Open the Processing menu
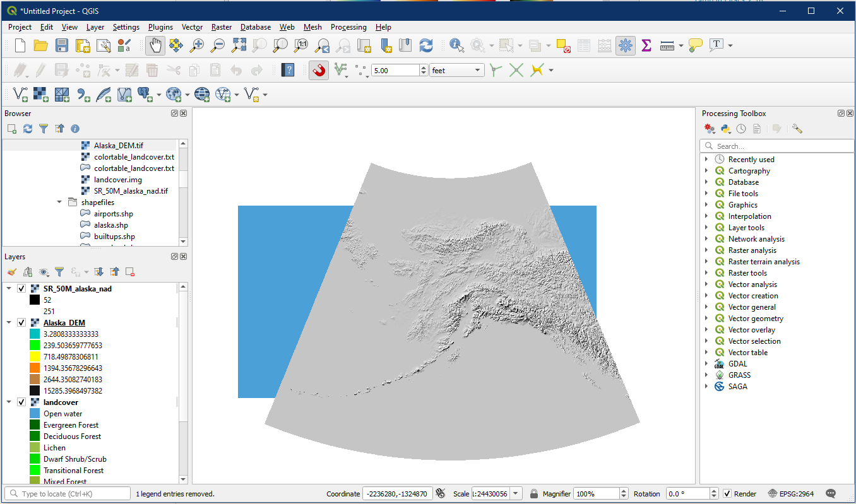Viewport: 856px width, 504px height. click(348, 27)
